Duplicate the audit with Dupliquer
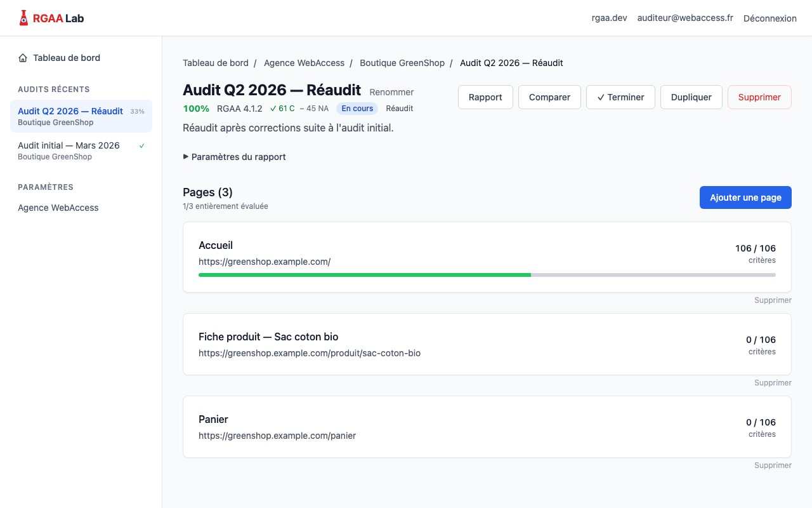This screenshot has width=812, height=508. pyautogui.click(x=691, y=97)
